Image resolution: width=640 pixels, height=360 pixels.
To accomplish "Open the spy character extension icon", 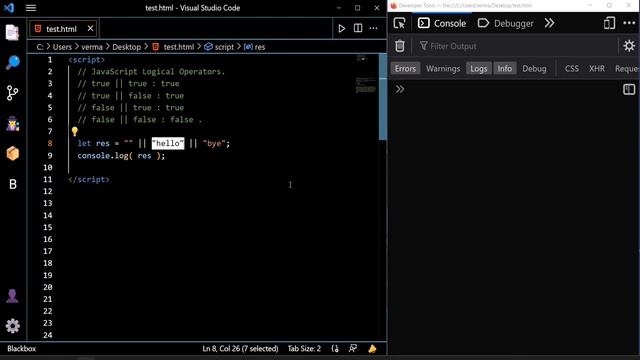I will coord(13,123).
